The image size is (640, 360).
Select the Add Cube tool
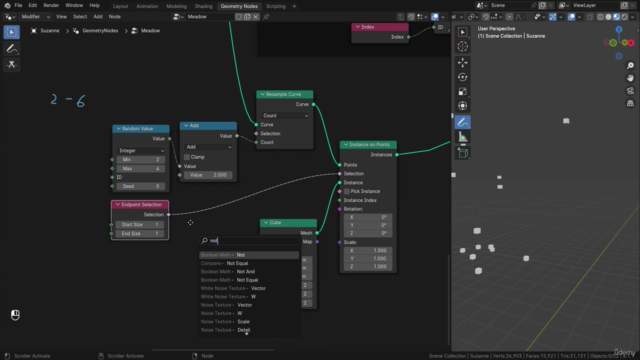tap(462, 153)
